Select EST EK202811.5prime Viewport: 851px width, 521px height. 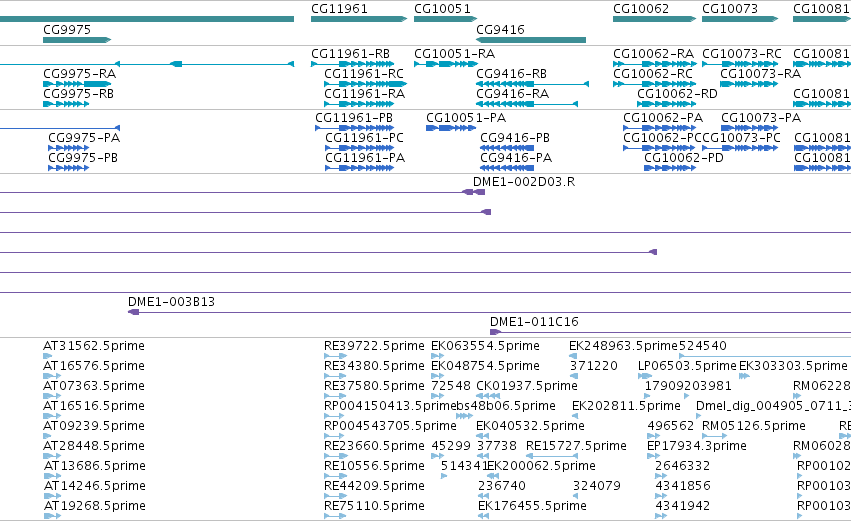[626, 406]
